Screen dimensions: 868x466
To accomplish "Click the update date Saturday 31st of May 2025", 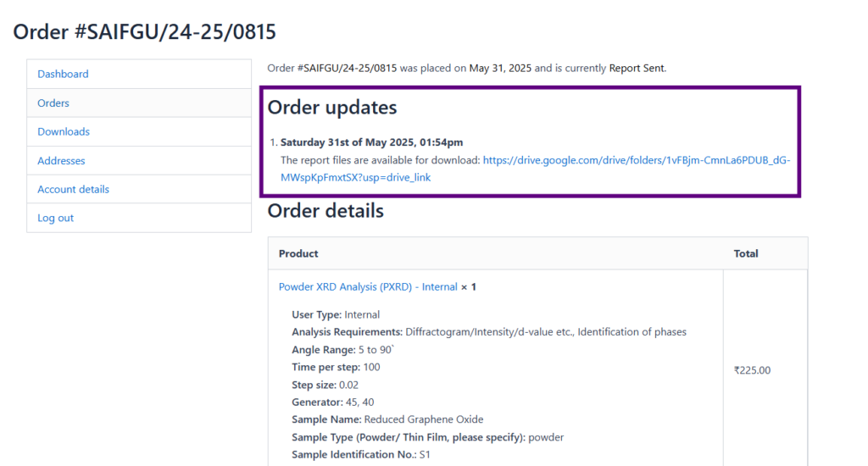I will [371, 142].
